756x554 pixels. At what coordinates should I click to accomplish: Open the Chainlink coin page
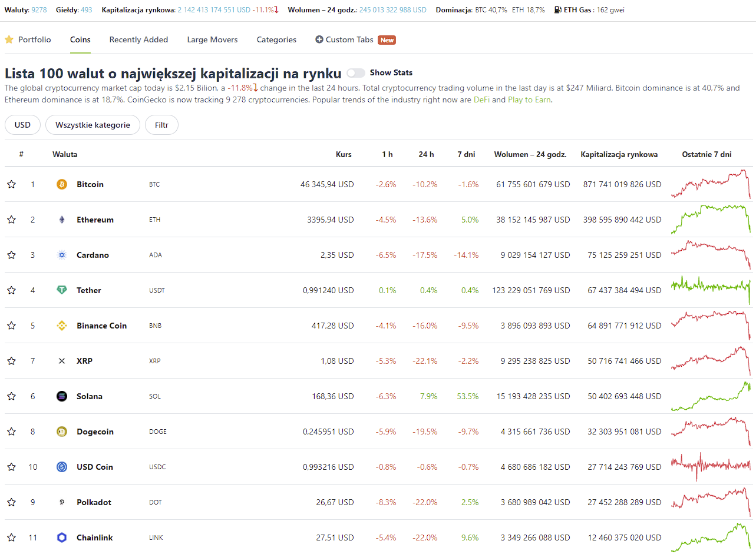(x=95, y=538)
